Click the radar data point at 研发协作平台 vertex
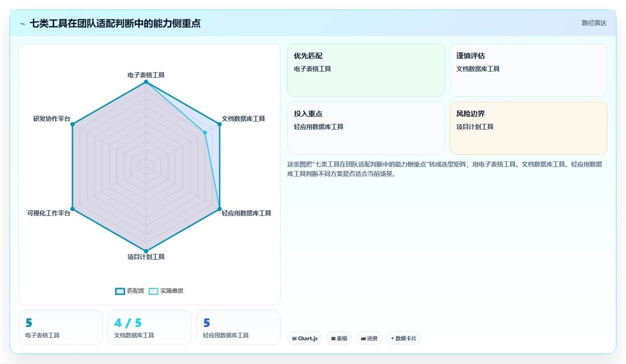 click(x=73, y=124)
